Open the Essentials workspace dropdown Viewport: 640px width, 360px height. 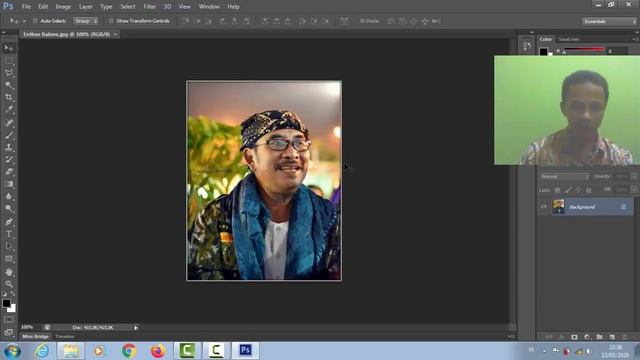point(609,21)
